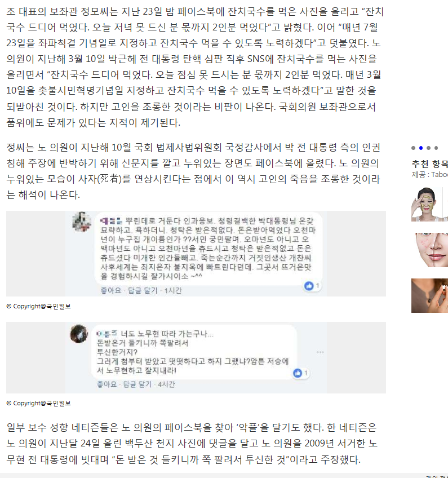Select the active blue carousel dot
Screen dimensions: 448x478
421,148
